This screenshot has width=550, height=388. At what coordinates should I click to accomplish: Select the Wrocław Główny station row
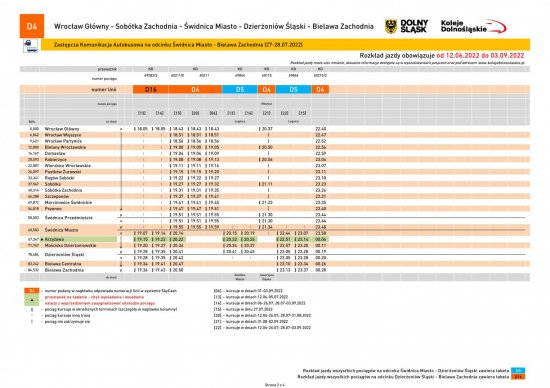coord(275,129)
